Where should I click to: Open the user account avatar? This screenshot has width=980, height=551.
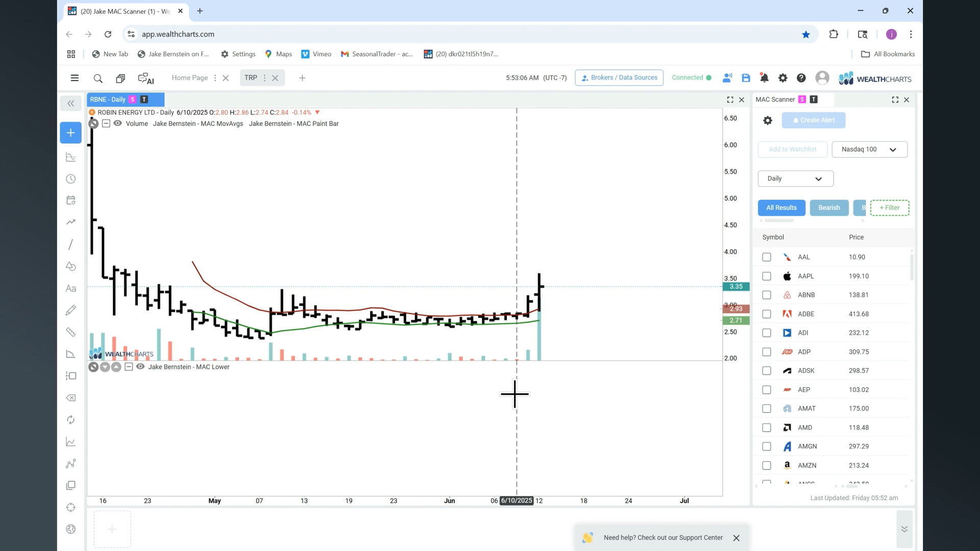tap(822, 78)
